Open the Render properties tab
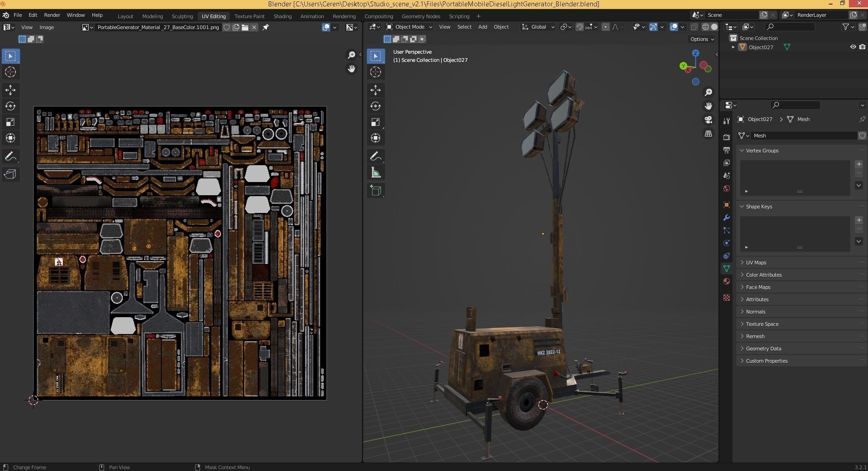The height and width of the screenshot is (471, 868). pos(726,137)
